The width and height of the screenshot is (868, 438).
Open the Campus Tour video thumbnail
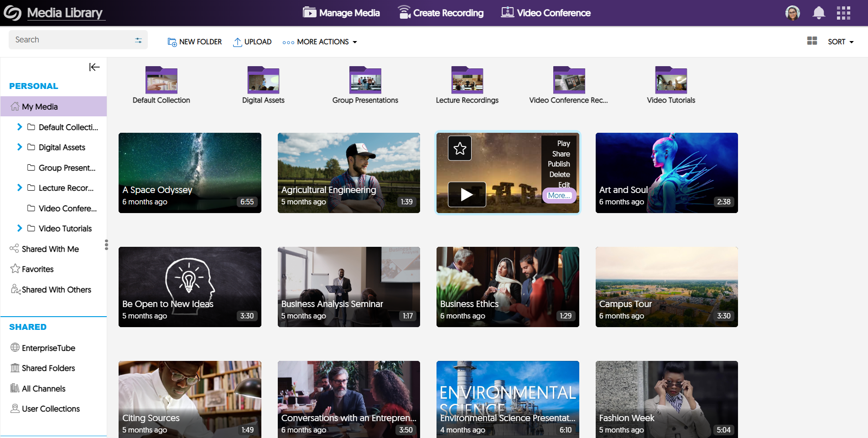[x=666, y=287]
